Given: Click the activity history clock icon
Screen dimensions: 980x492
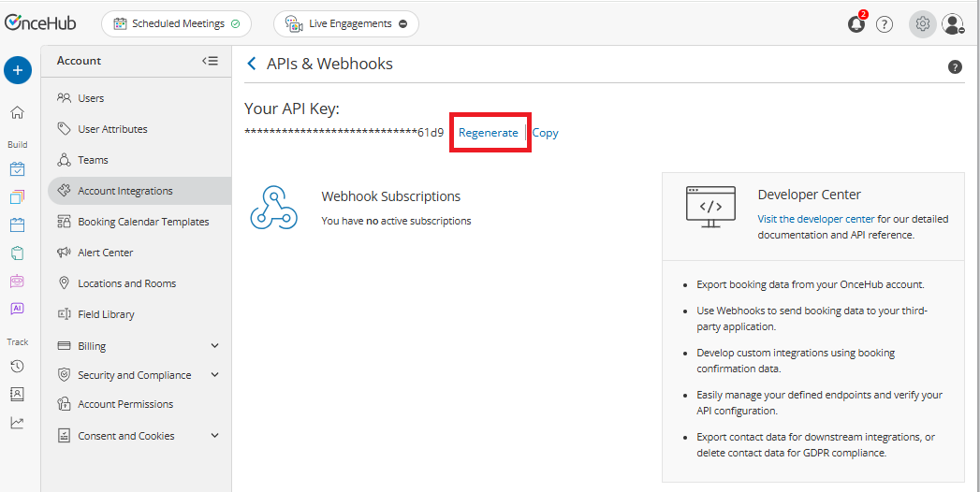Looking at the screenshot, I should (18, 366).
